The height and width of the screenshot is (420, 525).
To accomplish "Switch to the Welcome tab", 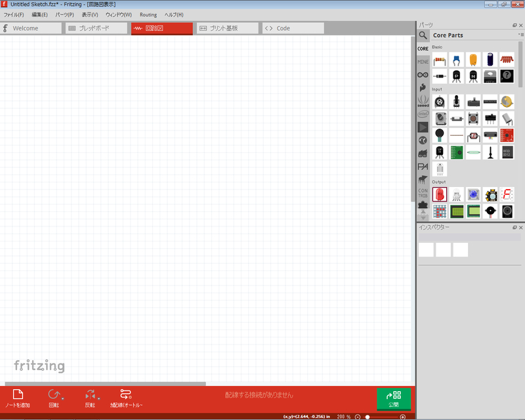I will 31,28.
